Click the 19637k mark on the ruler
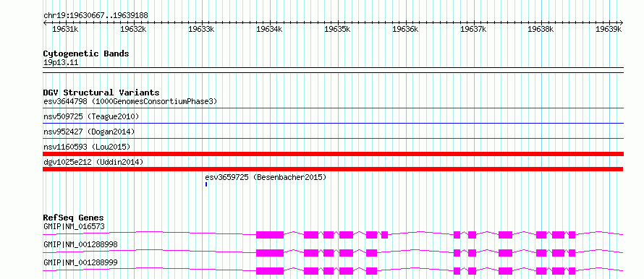The width and height of the screenshot is (644, 279). click(474, 29)
